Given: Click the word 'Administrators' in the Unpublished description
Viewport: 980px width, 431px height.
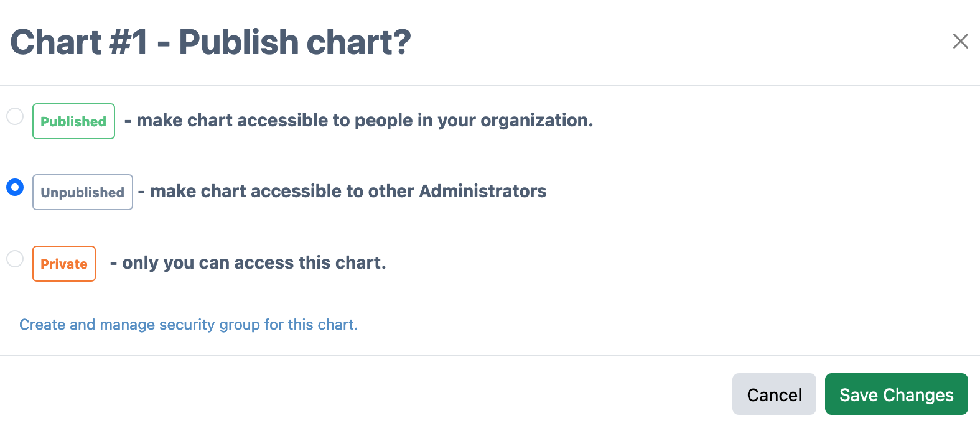Looking at the screenshot, I should (x=483, y=192).
